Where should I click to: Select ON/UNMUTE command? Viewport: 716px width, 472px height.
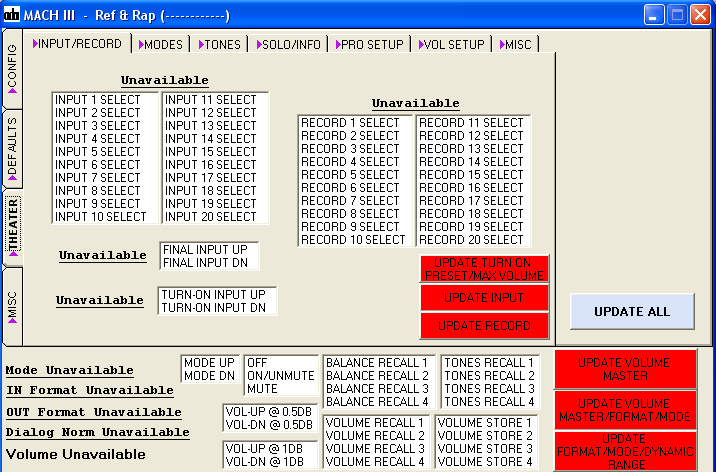280,376
